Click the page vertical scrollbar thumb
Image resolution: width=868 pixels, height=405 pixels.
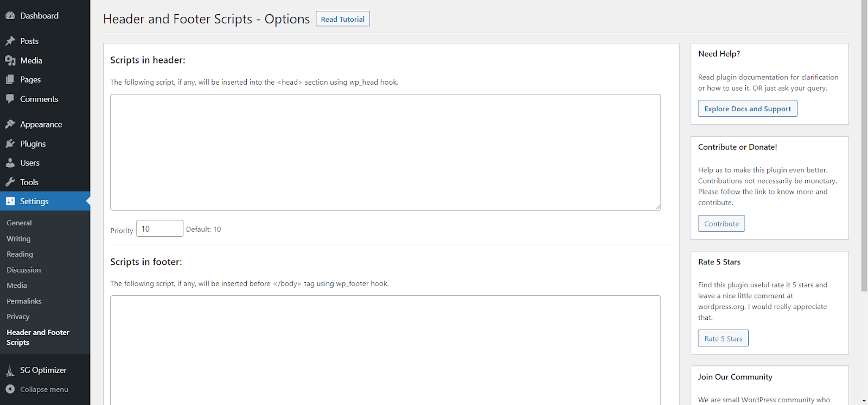point(864,145)
